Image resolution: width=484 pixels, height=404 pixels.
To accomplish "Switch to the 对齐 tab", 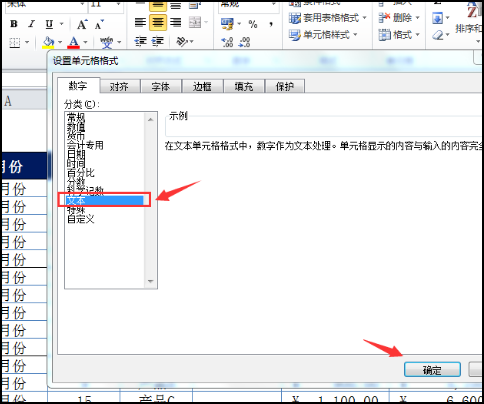I will pyautogui.click(x=119, y=87).
